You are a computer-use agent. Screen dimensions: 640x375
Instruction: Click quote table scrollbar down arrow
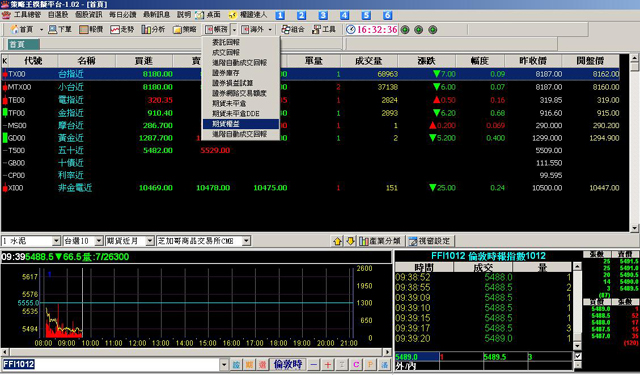(x=634, y=228)
